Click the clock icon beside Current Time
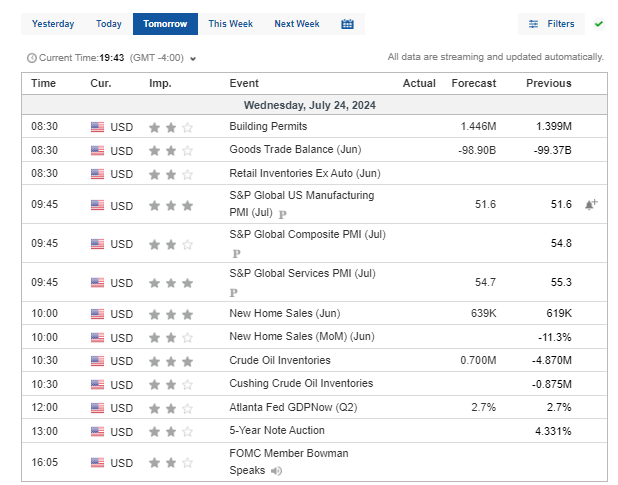This screenshot has height=485, width=618. 31,58
